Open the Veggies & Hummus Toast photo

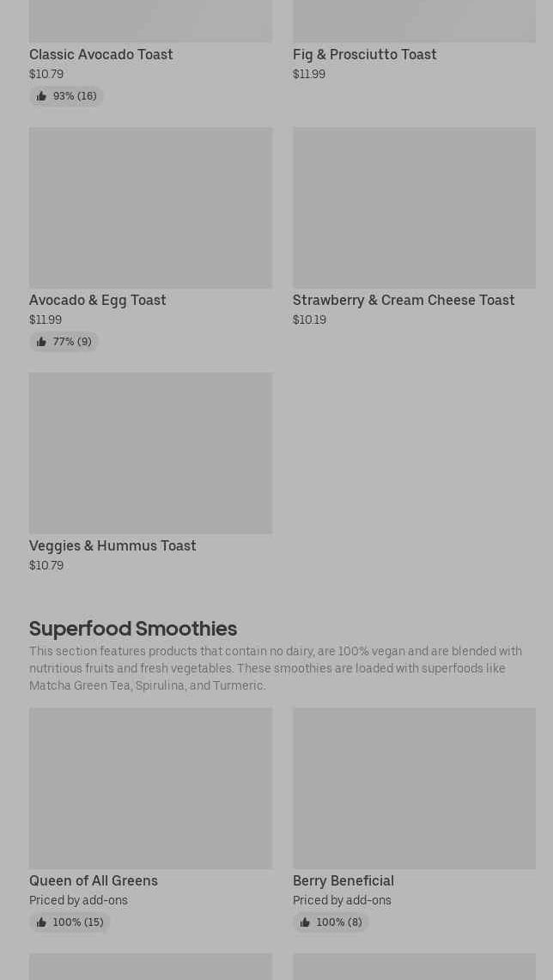[150, 453]
